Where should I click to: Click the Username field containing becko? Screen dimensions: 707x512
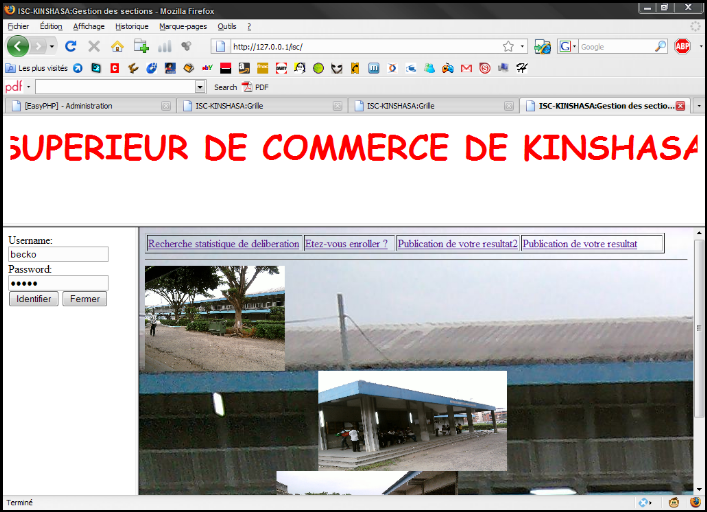(58, 254)
